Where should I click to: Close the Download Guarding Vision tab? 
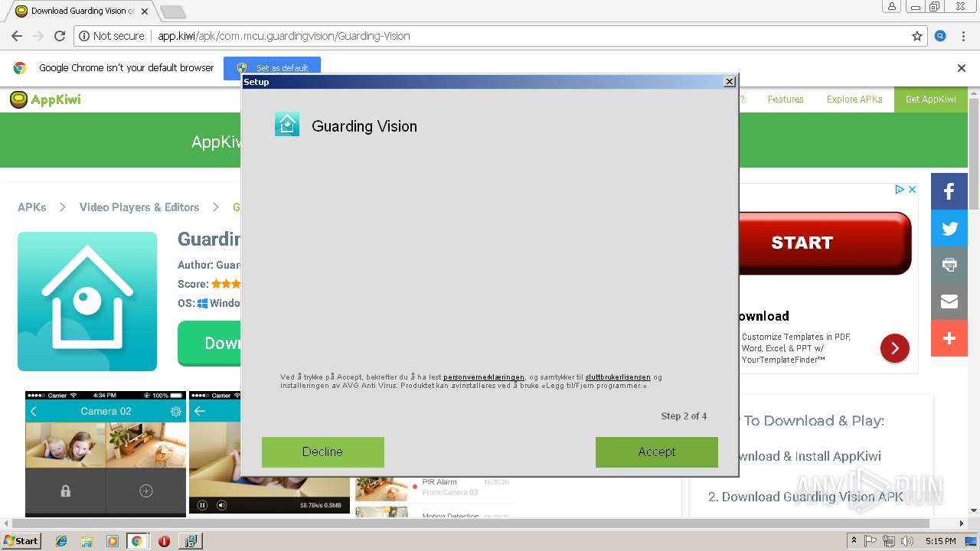pos(145,11)
